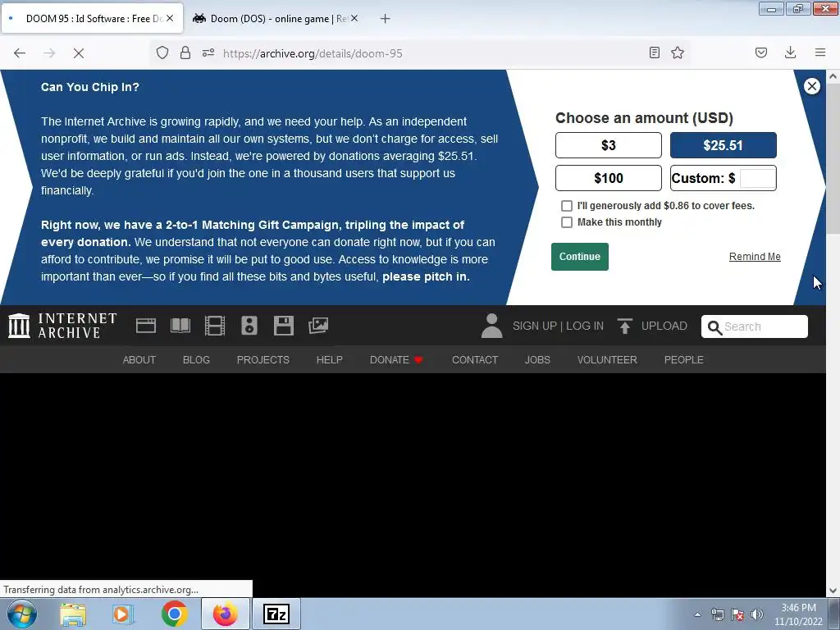Select the $100 donation amount
The width and height of the screenshot is (840, 630).
tap(609, 178)
